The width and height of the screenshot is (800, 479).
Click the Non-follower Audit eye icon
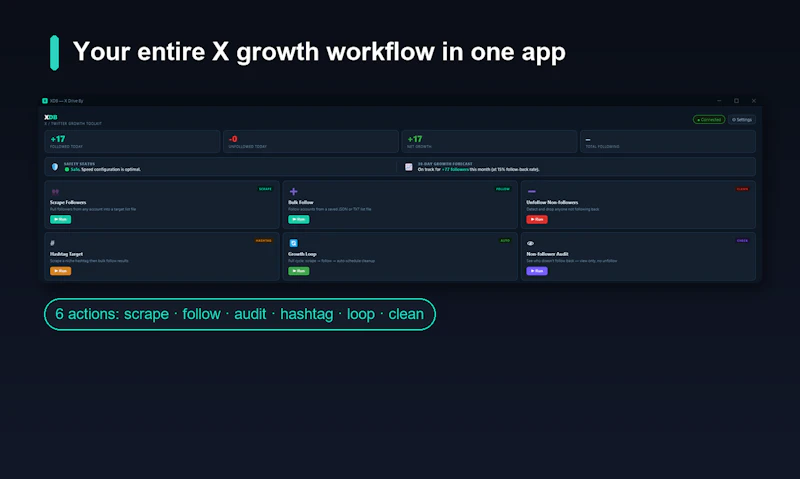click(x=531, y=243)
